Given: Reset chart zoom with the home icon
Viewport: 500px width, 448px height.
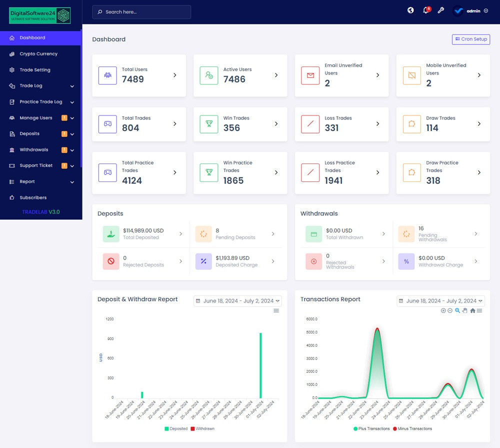Looking at the screenshot, I should (472, 310).
